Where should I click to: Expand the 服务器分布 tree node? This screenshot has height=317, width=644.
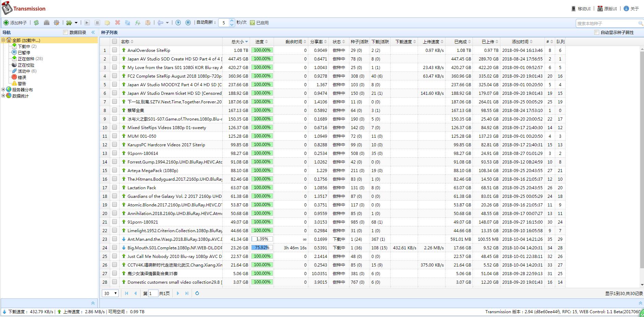click(3, 90)
